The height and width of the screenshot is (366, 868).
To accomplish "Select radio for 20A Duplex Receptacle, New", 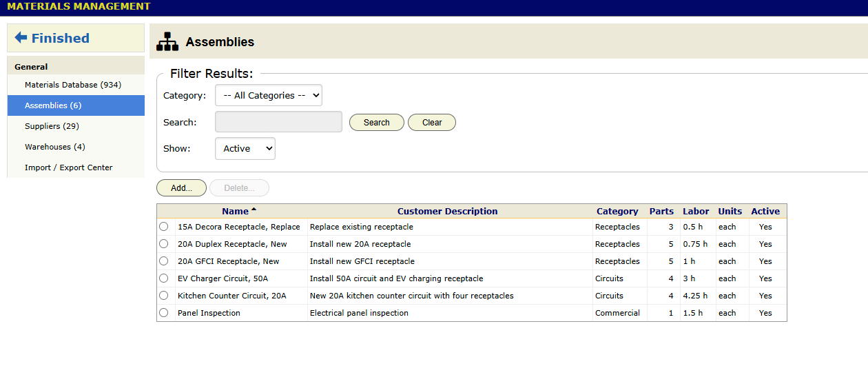I will point(163,244).
